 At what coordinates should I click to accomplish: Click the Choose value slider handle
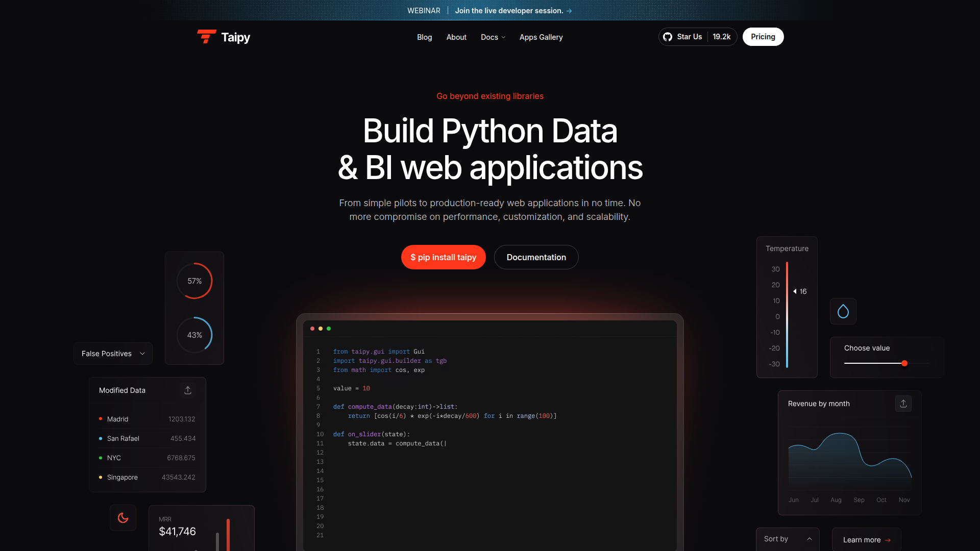[904, 363]
